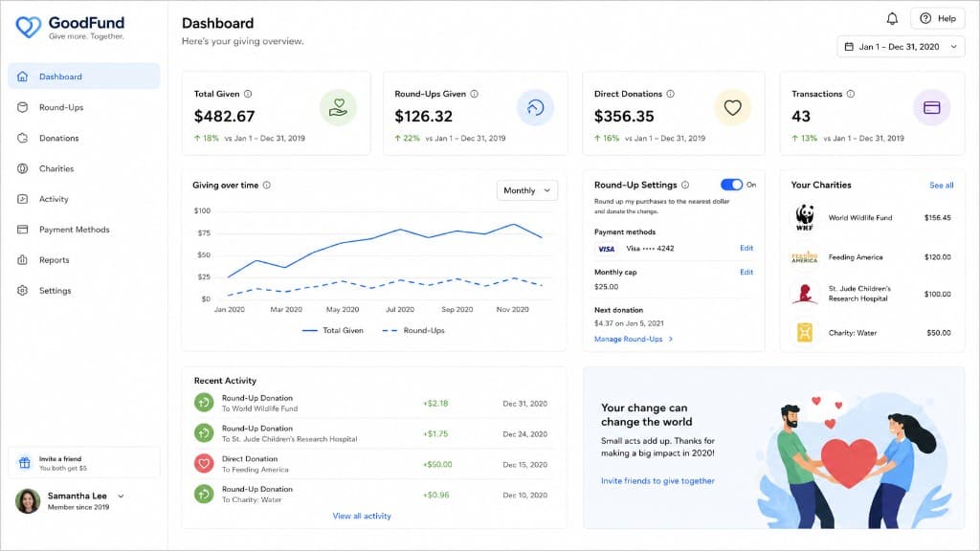Click info icon next to Giving over time
The image size is (980, 551).
[267, 185]
